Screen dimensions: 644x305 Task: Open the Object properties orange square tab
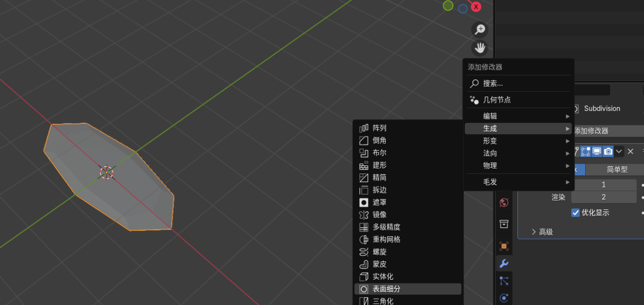coord(504,246)
